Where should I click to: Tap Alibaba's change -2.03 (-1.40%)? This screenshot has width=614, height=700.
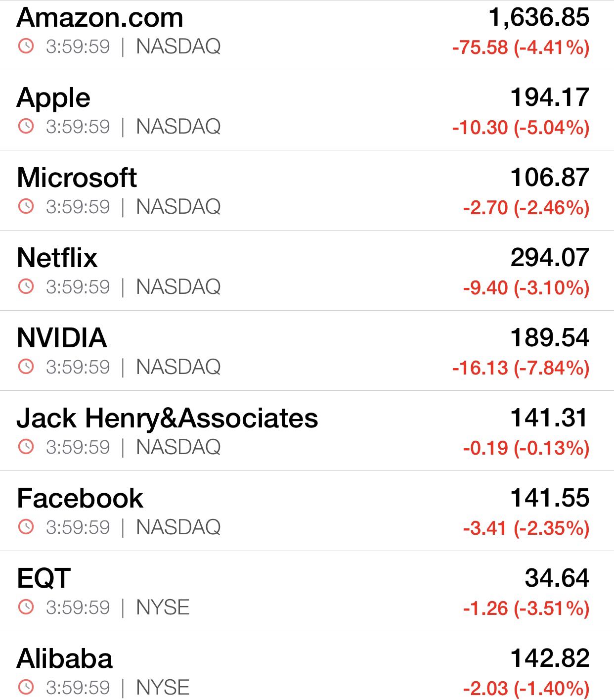click(526, 689)
